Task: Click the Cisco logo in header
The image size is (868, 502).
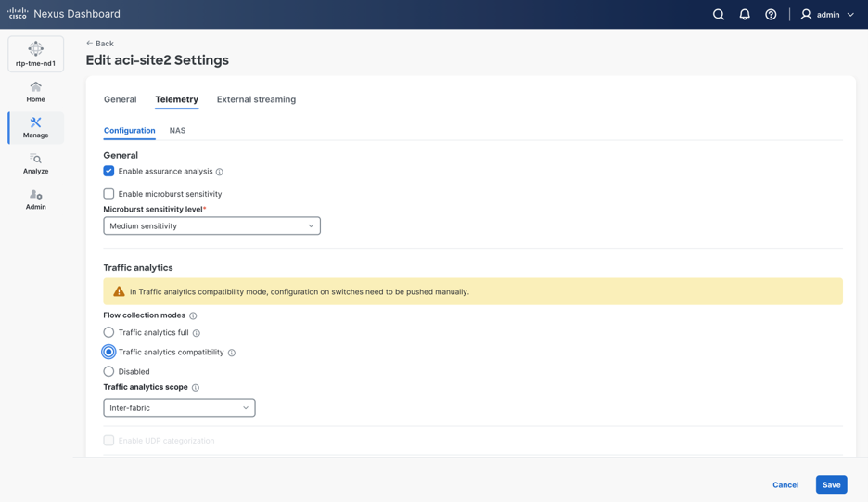Action: pos(18,13)
